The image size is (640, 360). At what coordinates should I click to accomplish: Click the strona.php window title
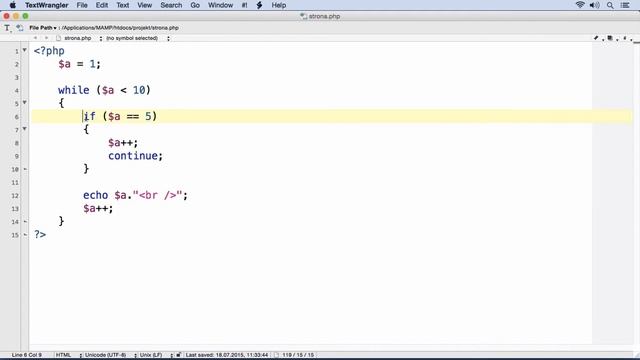pyautogui.click(x=324, y=16)
